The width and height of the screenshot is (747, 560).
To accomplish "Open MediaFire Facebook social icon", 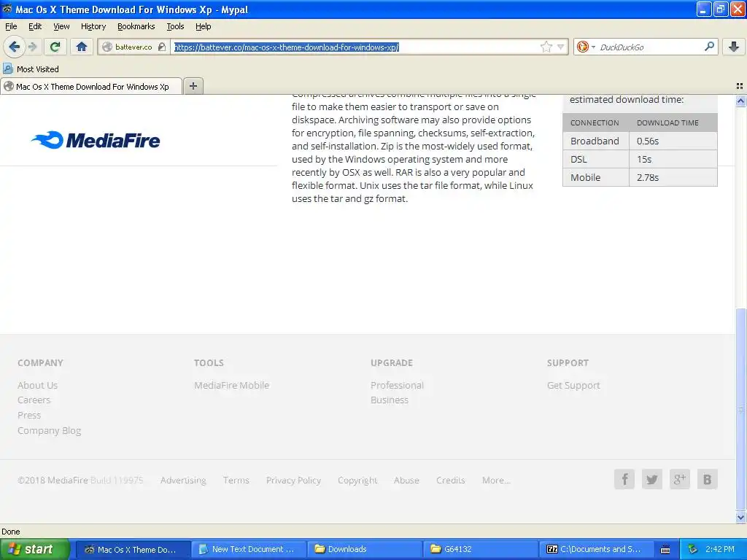I will [624, 480].
